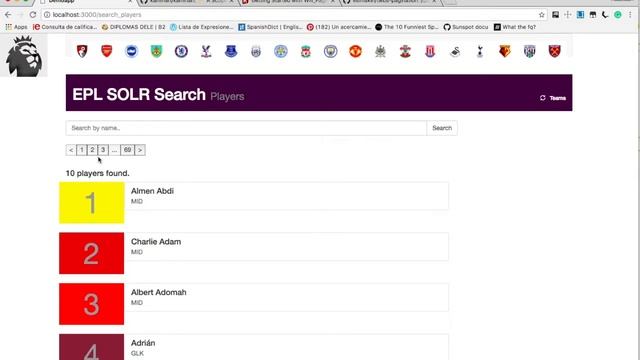
Task: Reload the page with the refresh icon
Action: click(x=33, y=15)
